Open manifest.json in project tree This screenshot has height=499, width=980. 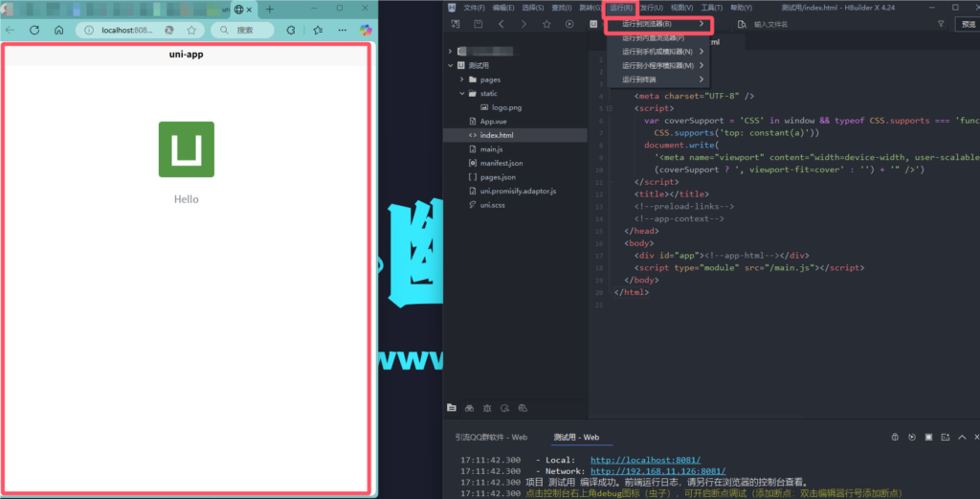tap(501, 163)
